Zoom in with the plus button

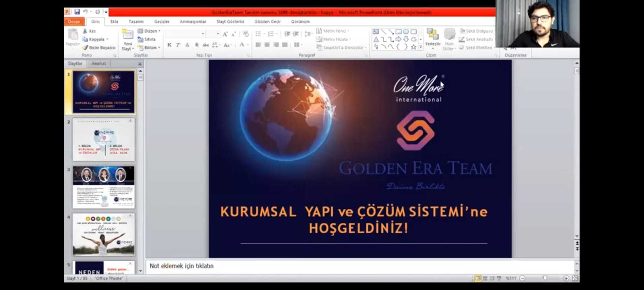(x=566, y=278)
